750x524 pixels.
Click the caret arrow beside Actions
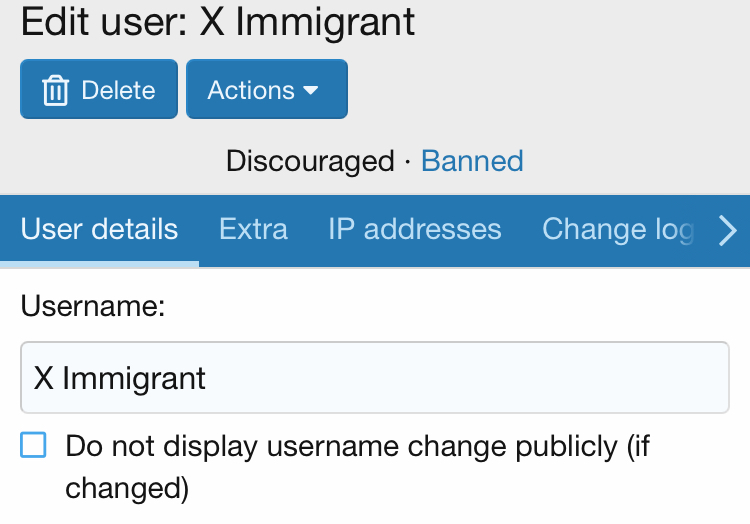[x=311, y=90]
